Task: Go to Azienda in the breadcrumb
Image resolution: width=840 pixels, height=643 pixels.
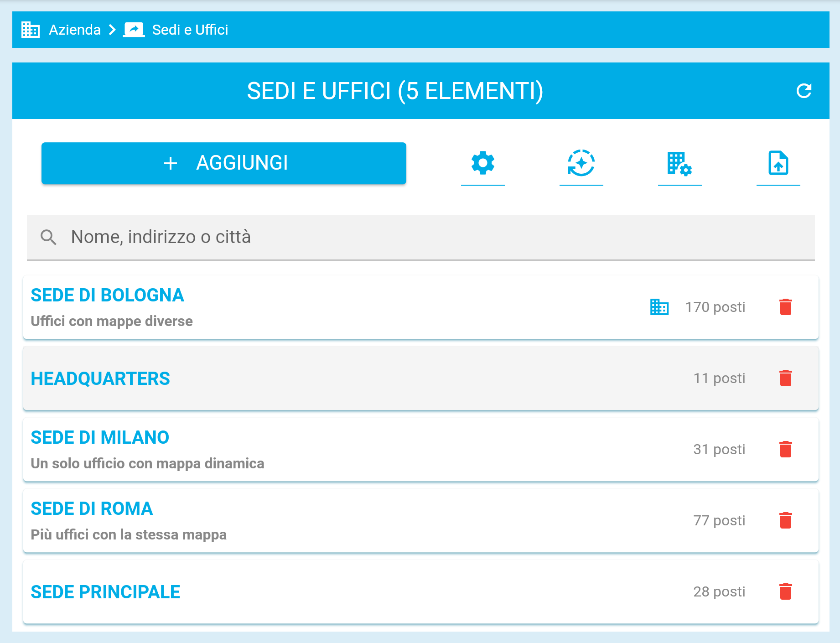Action: (75, 30)
